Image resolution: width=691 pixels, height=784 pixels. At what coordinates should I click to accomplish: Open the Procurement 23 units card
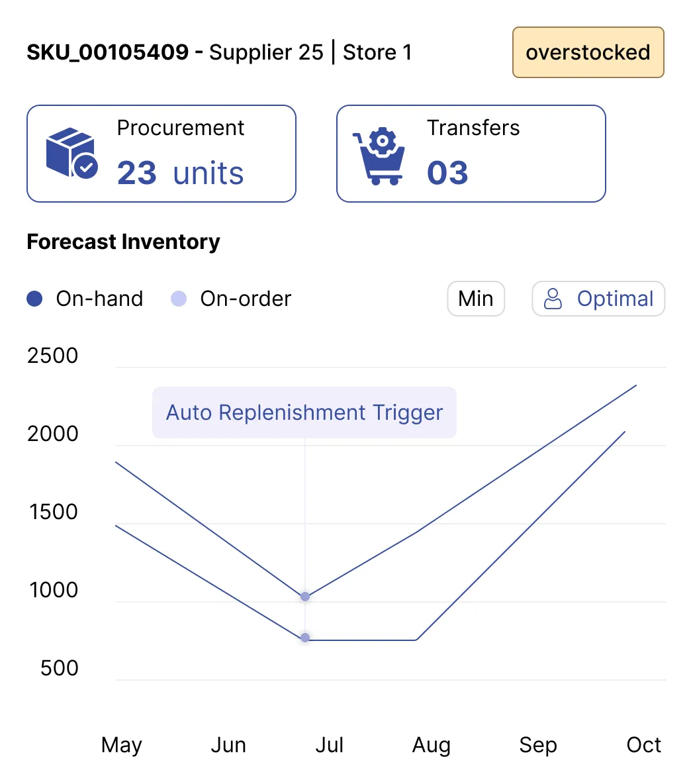(161, 154)
